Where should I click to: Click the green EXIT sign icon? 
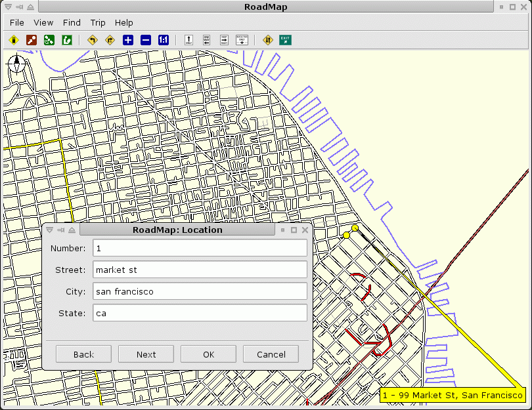point(285,40)
